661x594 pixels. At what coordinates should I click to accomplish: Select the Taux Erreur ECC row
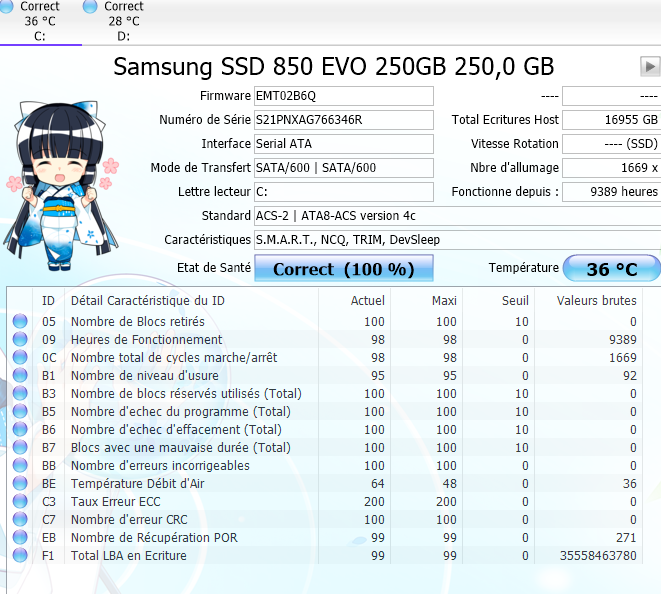click(325, 501)
